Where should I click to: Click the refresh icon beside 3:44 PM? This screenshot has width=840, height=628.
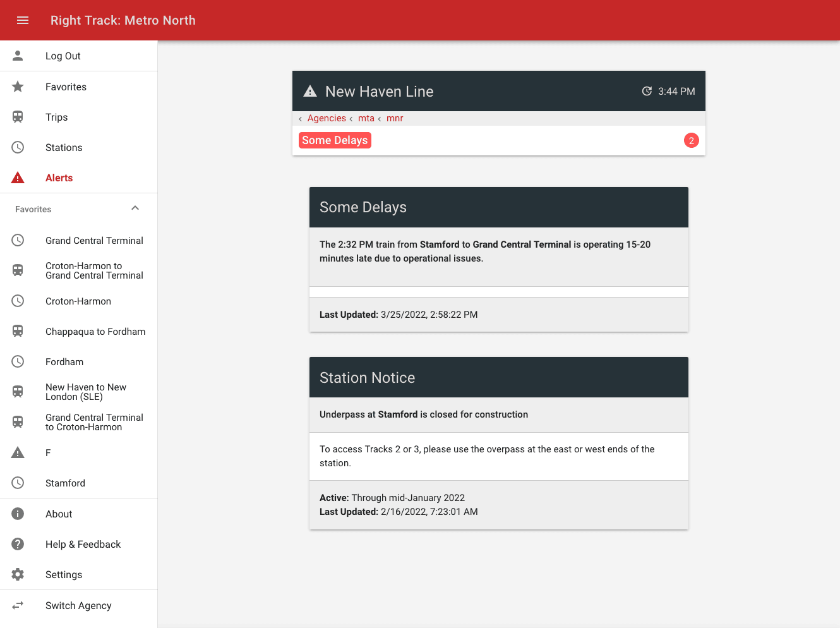(647, 91)
